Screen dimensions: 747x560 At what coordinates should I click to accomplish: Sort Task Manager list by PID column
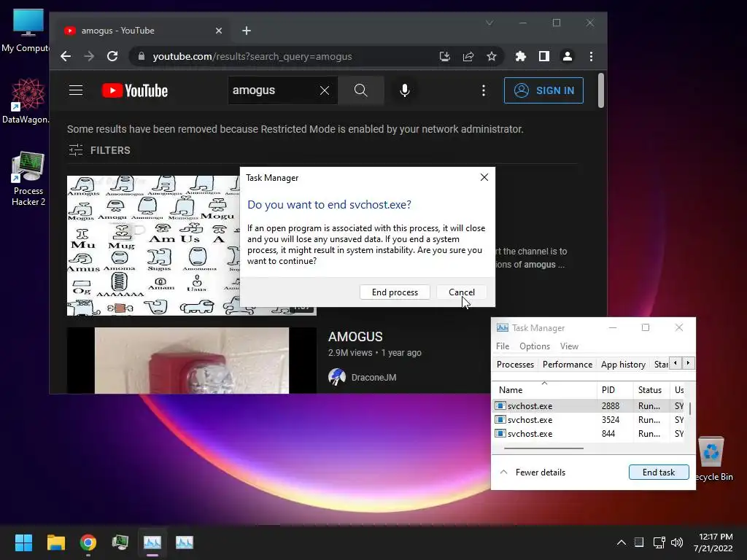614,389
